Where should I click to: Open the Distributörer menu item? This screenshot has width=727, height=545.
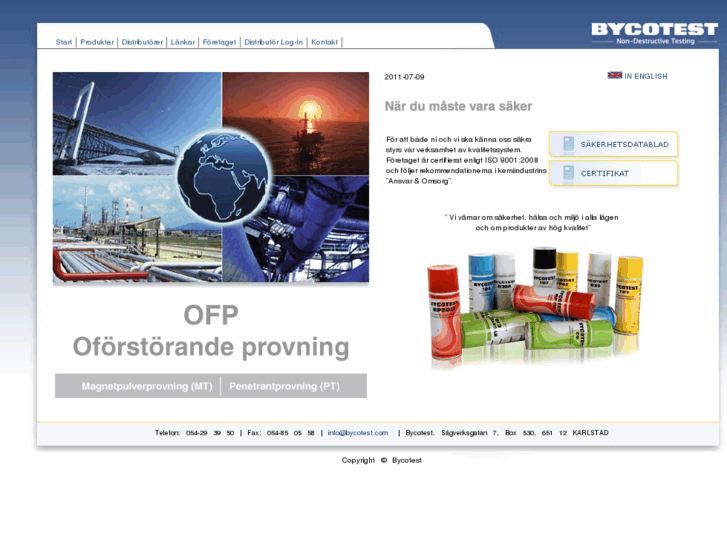coord(142,42)
